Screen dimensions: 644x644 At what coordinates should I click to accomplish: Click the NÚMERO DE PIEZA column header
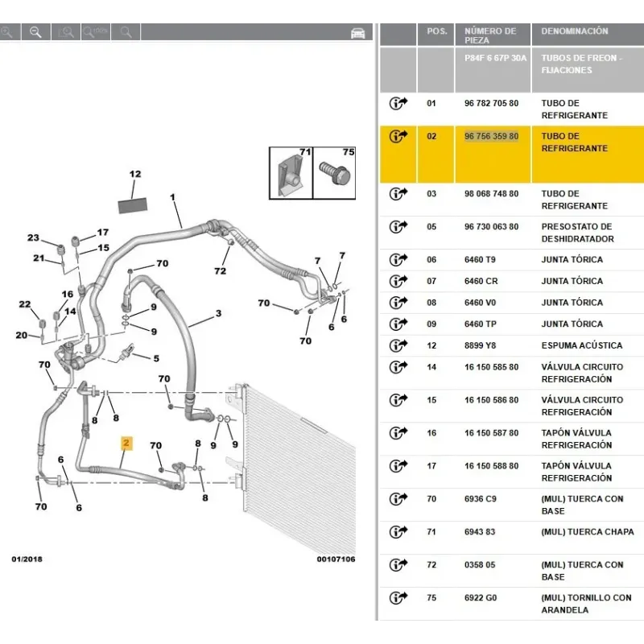click(490, 35)
